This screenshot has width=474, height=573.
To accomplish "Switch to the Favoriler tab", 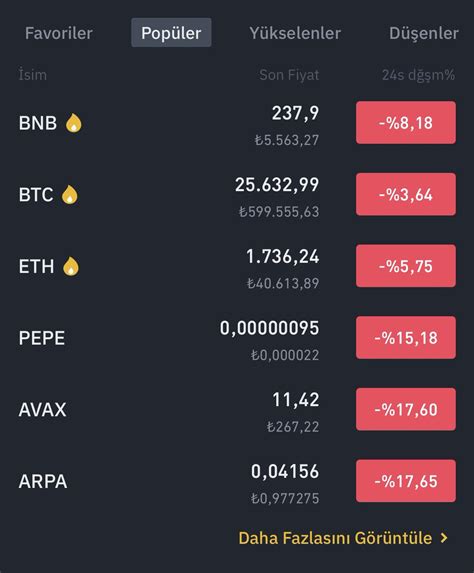I will pyautogui.click(x=58, y=33).
